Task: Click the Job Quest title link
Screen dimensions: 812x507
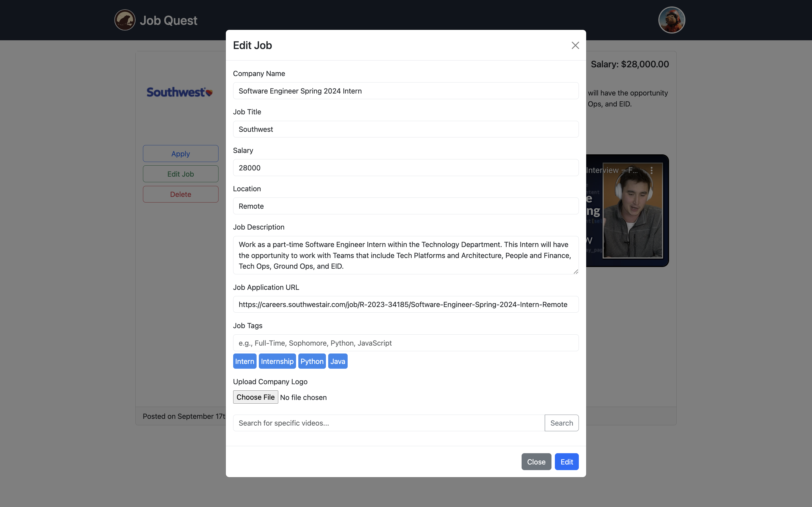Action: 168,21
